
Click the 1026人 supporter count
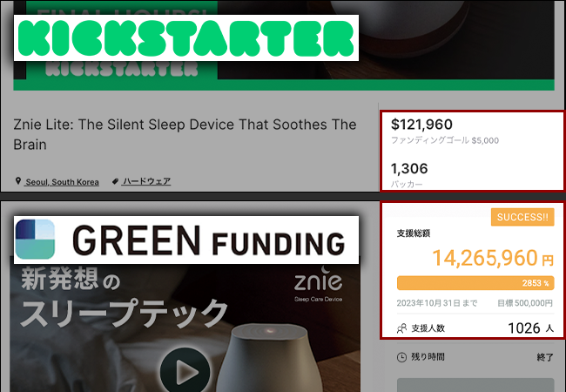click(x=530, y=328)
